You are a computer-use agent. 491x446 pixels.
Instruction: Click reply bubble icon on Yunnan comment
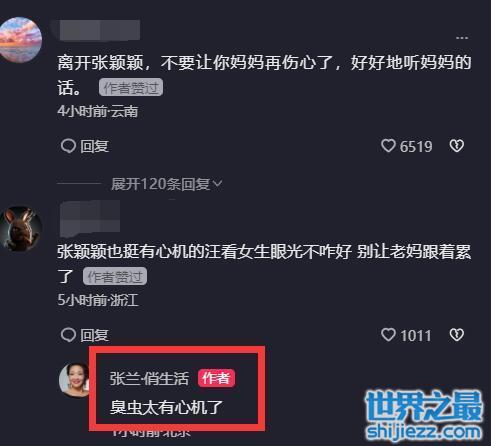pyautogui.click(x=68, y=146)
